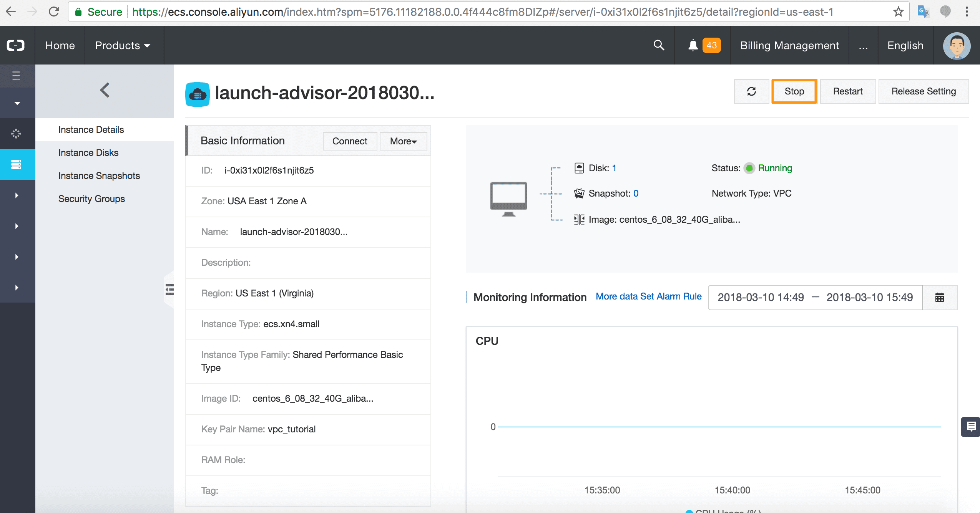
Task: Click the Running status text
Action: [x=775, y=168]
